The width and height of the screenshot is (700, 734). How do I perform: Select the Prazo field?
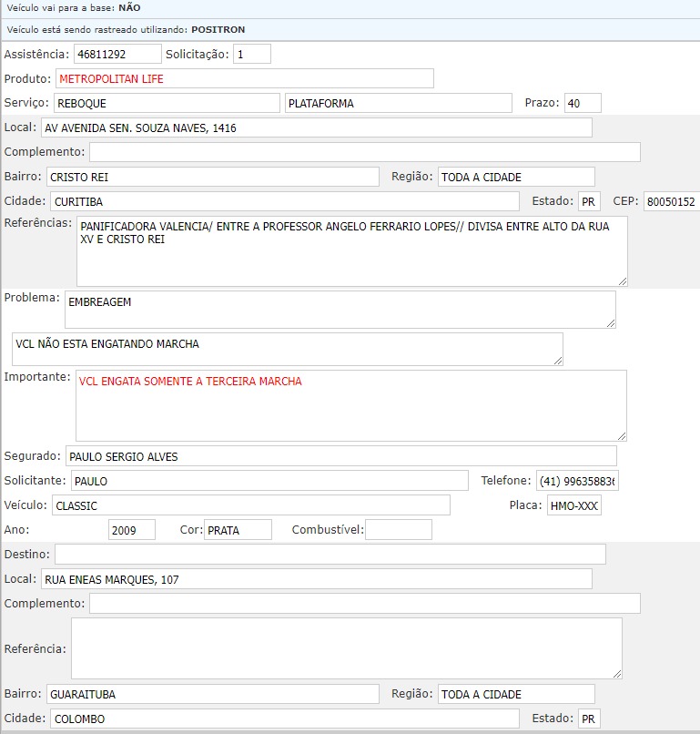click(x=582, y=103)
